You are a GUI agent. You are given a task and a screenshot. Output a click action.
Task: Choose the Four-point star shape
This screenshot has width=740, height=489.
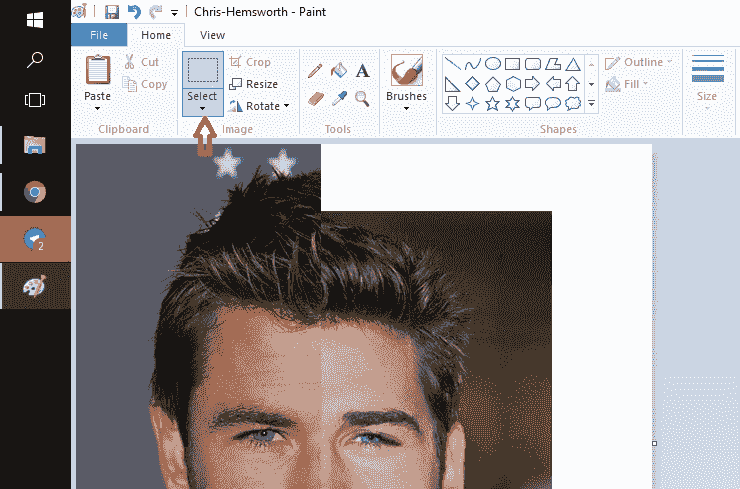[x=472, y=103]
